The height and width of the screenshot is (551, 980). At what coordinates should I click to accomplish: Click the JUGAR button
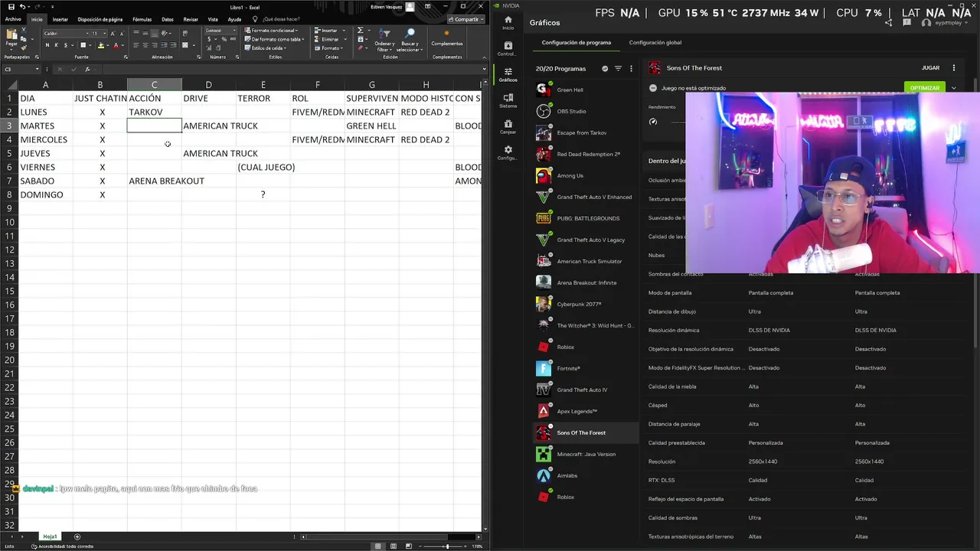click(930, 68)
